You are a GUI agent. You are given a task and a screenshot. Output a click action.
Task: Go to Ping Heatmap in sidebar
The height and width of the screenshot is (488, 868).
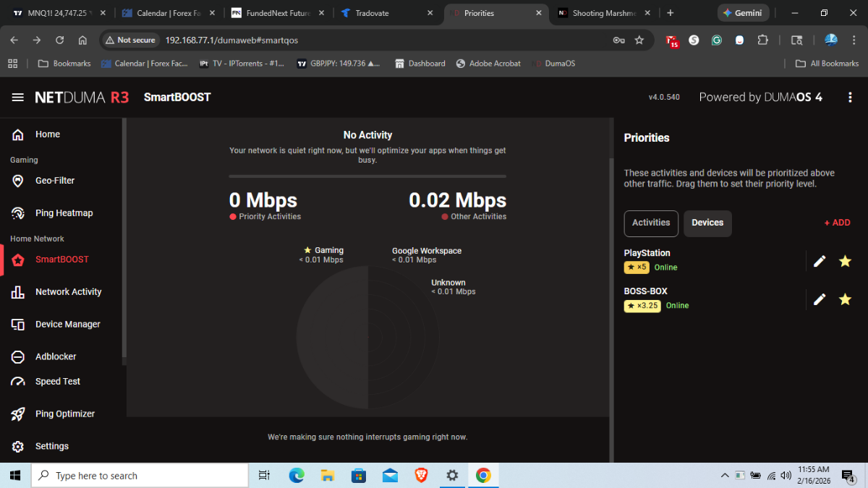(64, 213)
